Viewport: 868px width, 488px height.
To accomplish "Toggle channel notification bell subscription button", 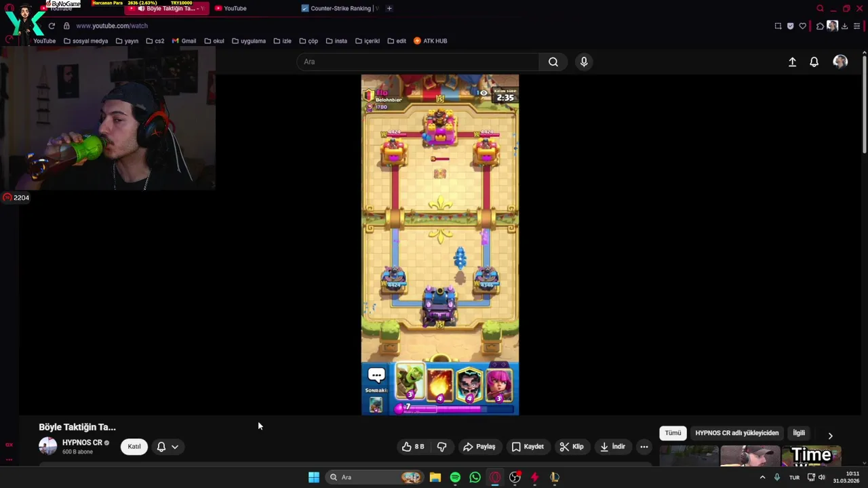I will pos(161,447).
